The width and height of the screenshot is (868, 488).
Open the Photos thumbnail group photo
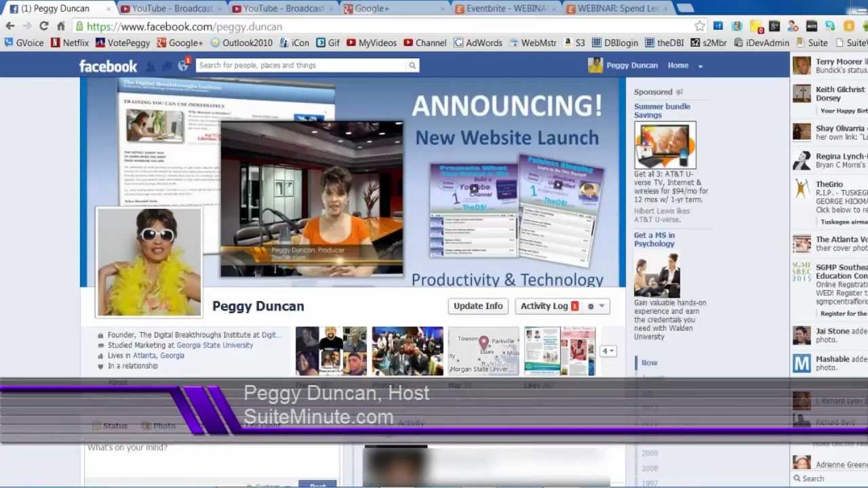click(408, 351)
